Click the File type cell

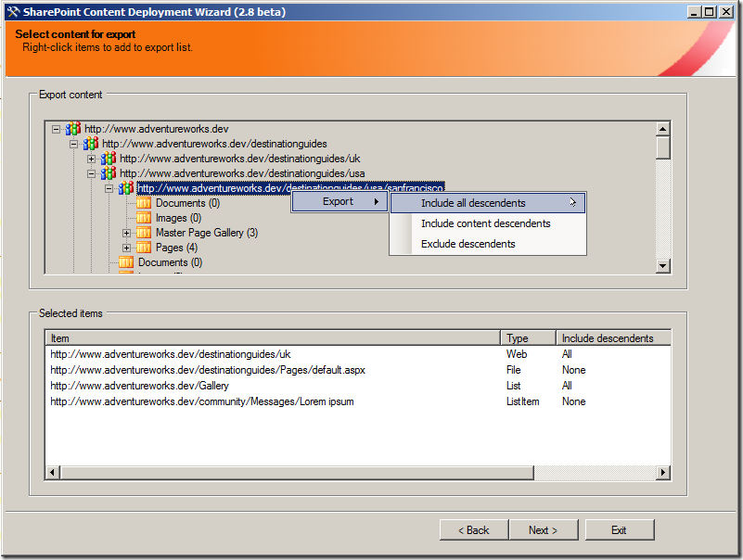coord(513,370)
